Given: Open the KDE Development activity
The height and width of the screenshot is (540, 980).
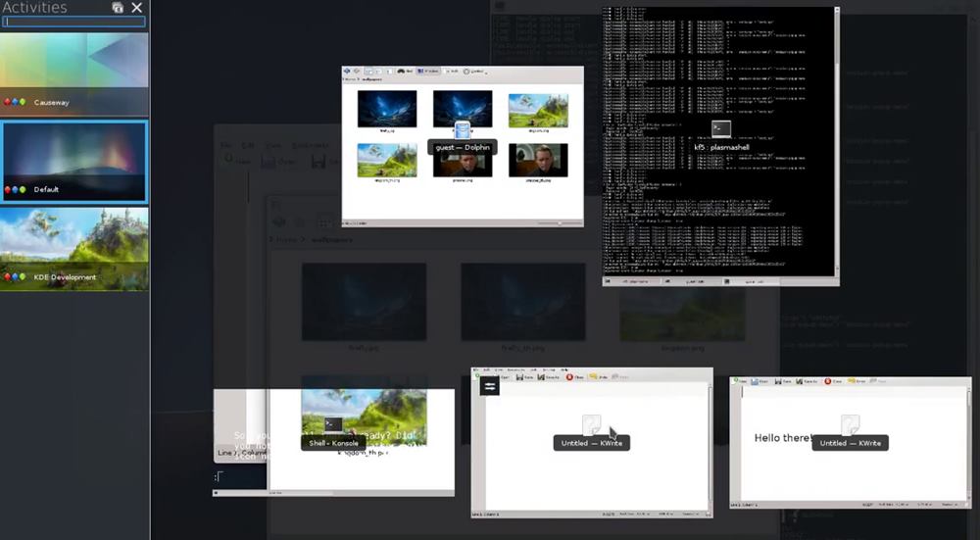Looking at the screenshot, I should coord(74,249).
